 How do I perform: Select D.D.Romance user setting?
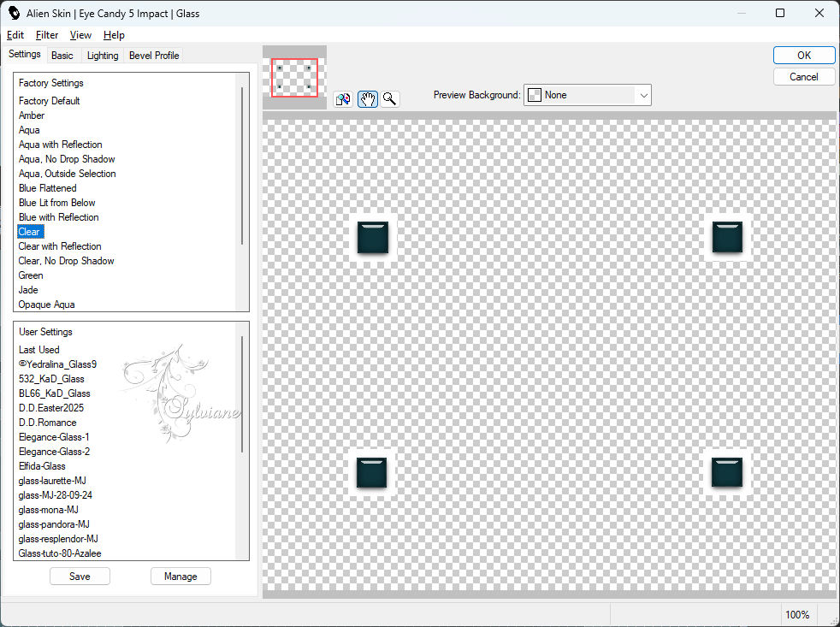[48, 423]
